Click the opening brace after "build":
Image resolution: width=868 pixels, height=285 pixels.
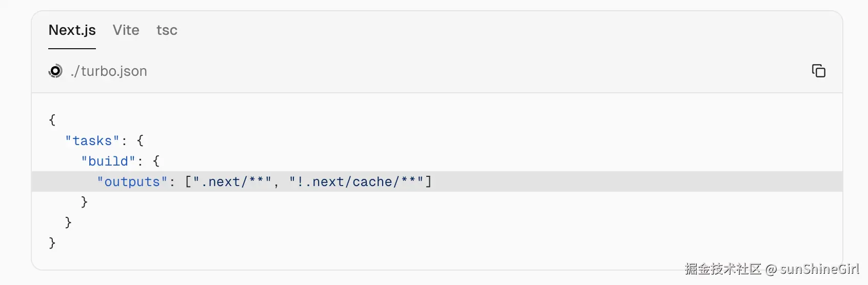point(156,161)
